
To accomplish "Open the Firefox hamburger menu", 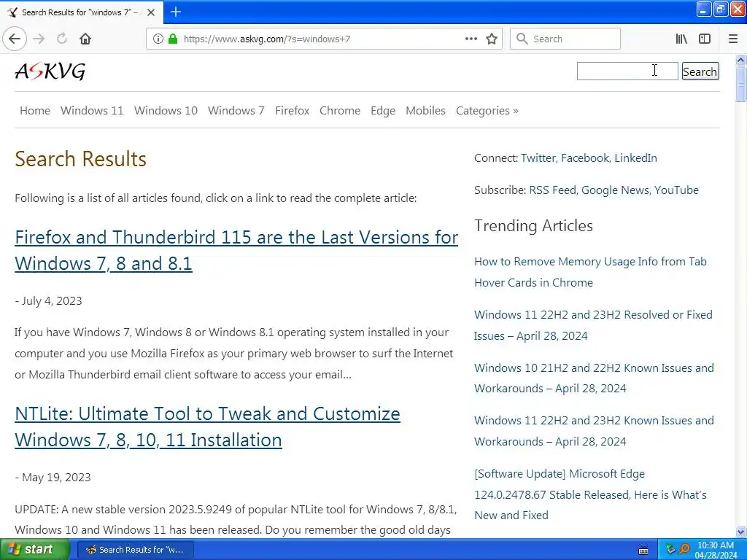I will coord(733,39).
